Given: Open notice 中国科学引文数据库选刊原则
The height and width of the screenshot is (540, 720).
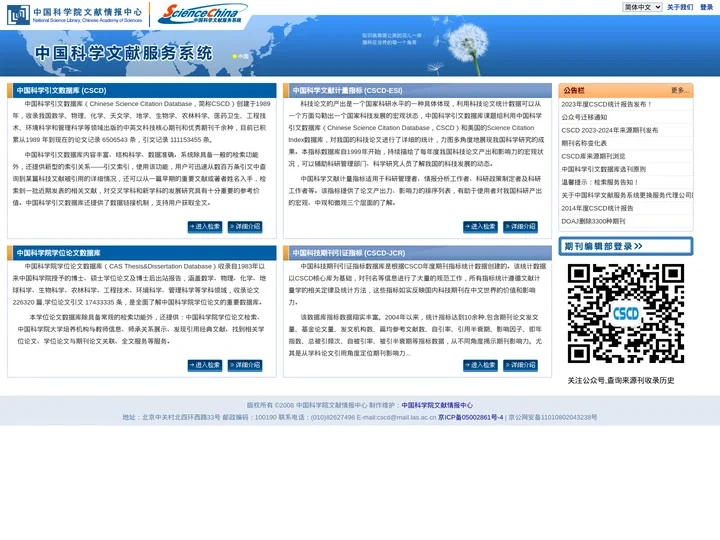Looking at the screenshot, I should [x=603, y=169].
